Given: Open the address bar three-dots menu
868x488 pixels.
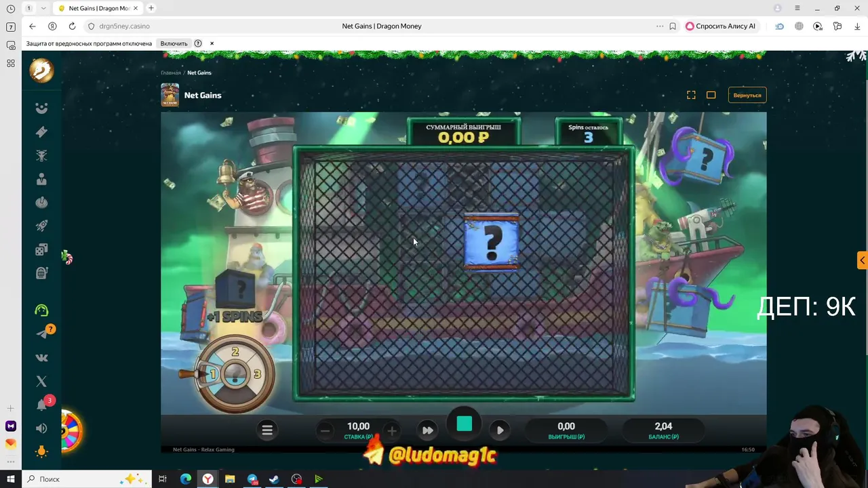Looking at the screenshot, I should [659, 26].
